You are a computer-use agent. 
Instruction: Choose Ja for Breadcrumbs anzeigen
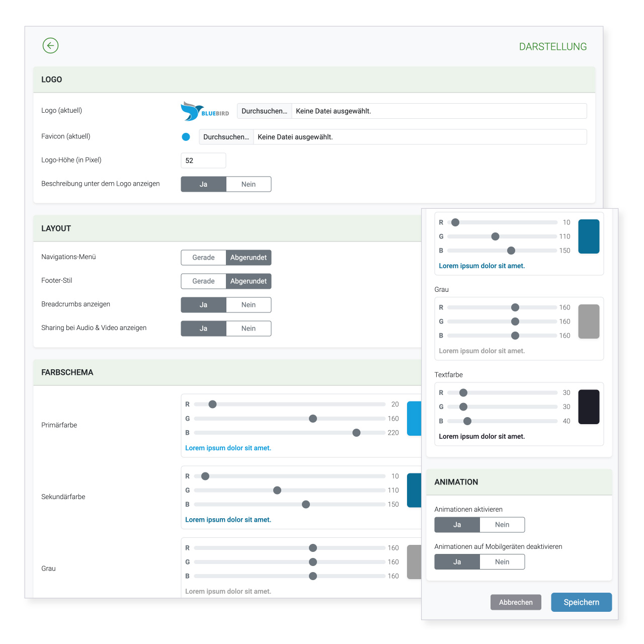point(203,305)
